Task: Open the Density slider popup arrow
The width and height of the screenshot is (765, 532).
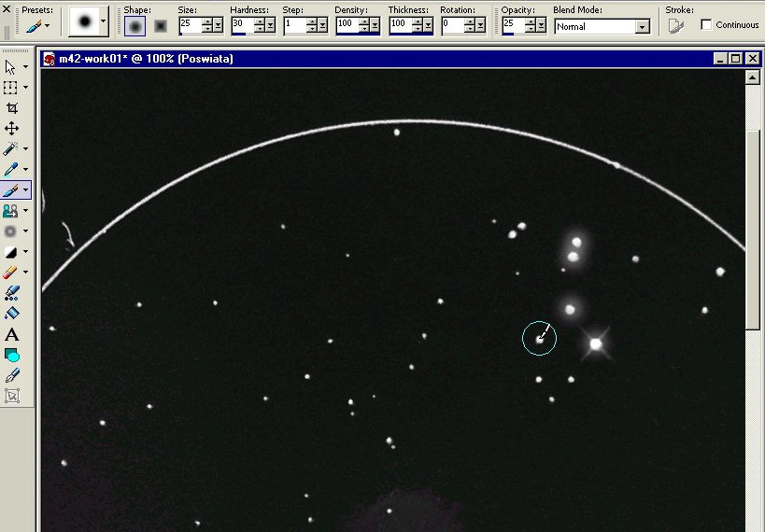Action: 375,25
